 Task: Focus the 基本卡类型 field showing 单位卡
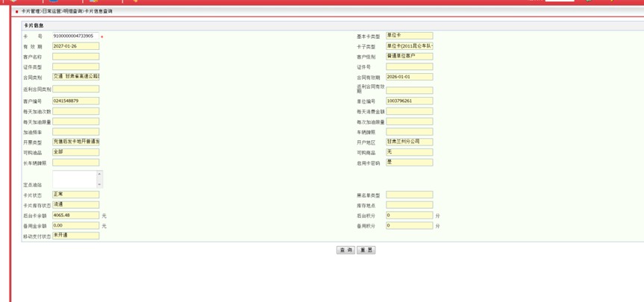point(409,36)
